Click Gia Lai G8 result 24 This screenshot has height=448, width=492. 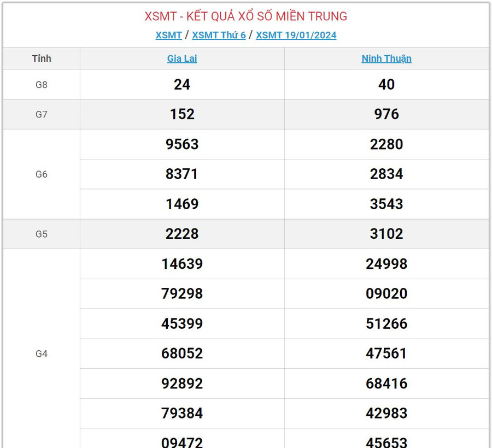tap(182, 85)
